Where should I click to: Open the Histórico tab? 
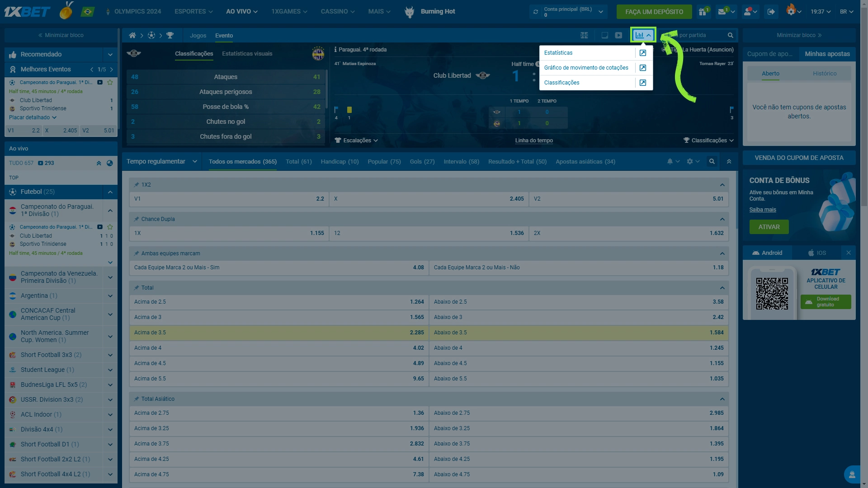click(x=825, y=74)
